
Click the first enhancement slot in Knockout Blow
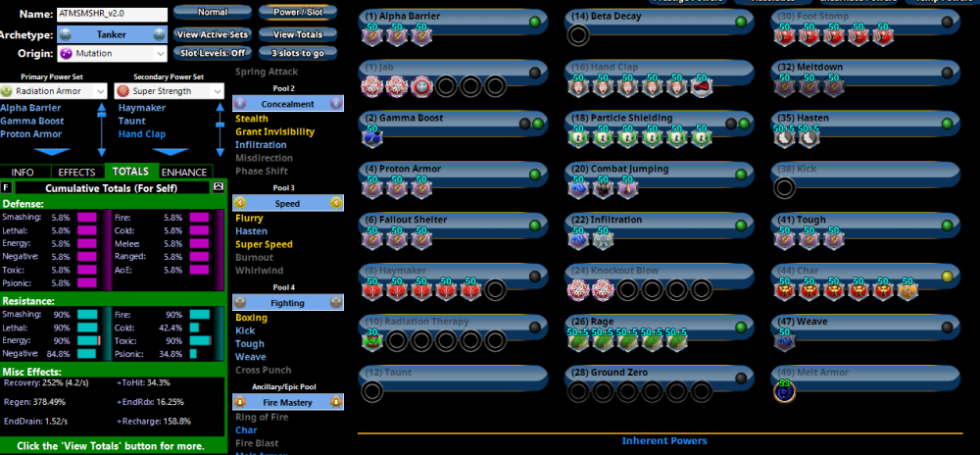(578, 290)
